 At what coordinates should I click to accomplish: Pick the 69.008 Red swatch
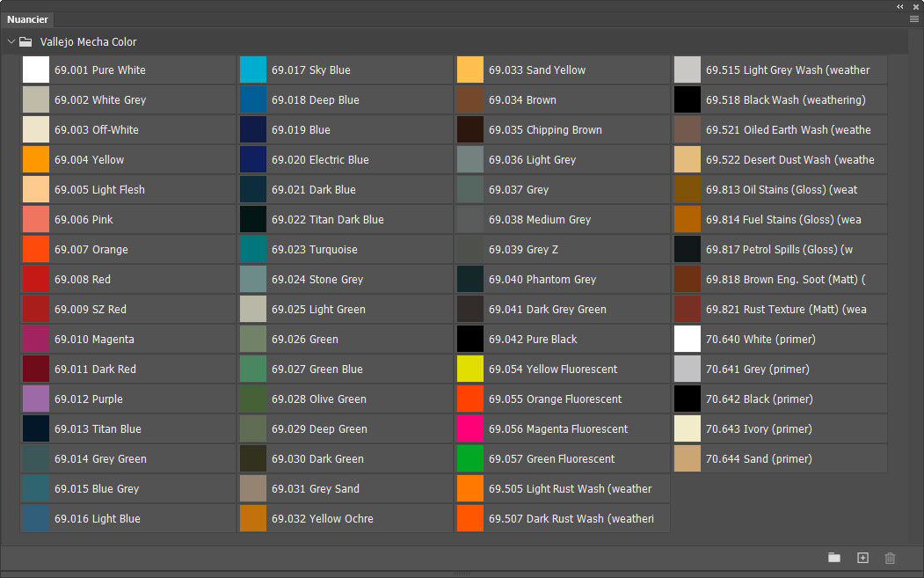click(x=36, y=280)
